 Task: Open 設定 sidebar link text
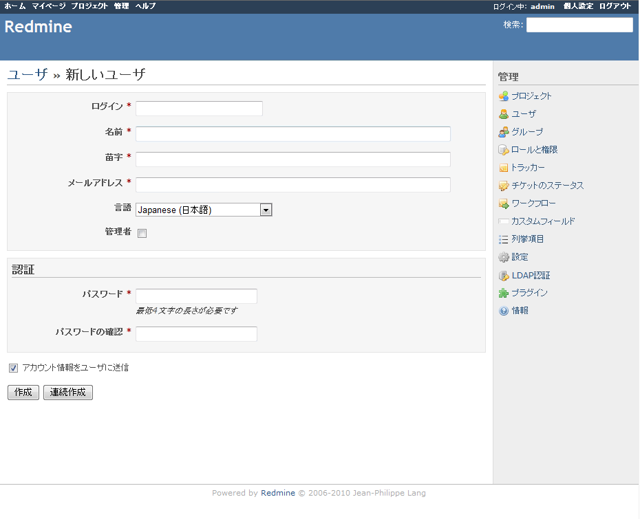pos(520,257)
